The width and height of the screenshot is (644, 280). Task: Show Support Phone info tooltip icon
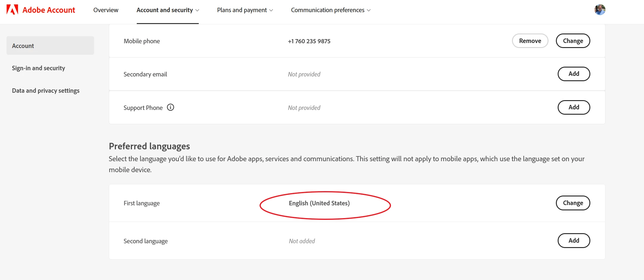pos(171,107)
